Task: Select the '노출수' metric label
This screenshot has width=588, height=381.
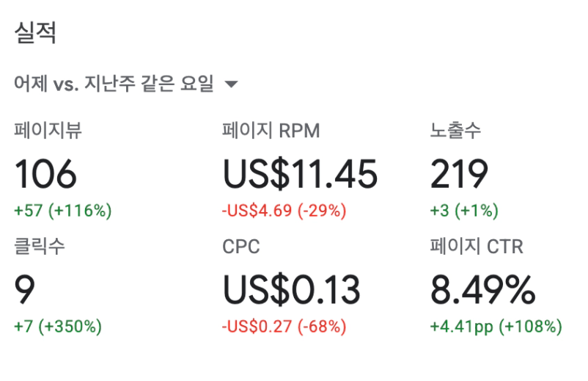Action: (x=455, y=131)
